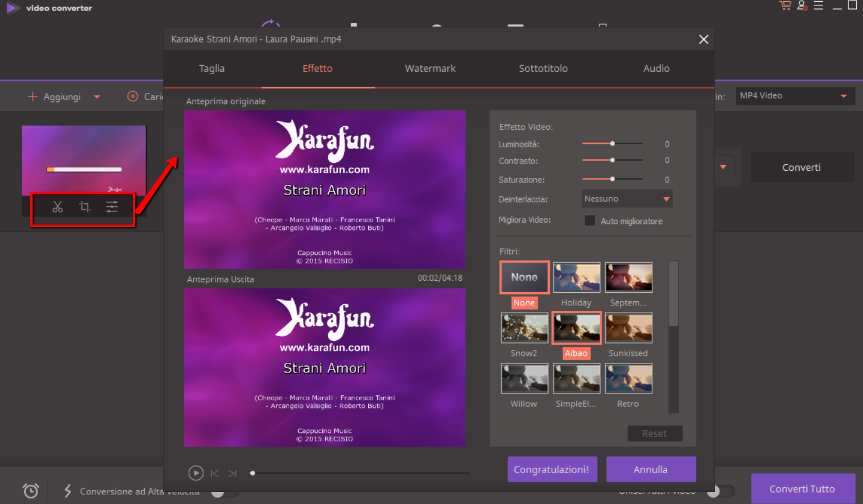The image size is (863, 504).
Task: Switch to the Taglia tab
Action: coord(212,68)
